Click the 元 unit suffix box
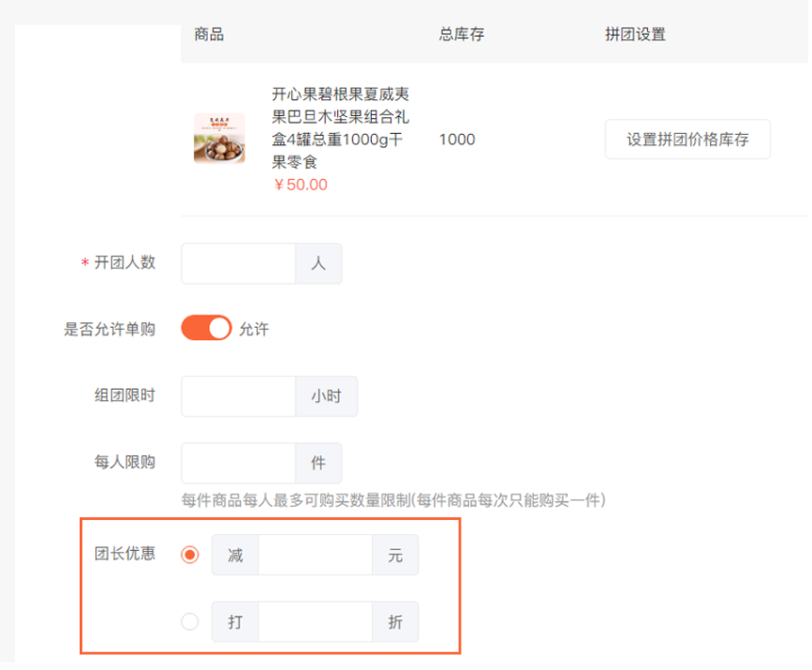The width and height of the screenshot is (812, 670). click(395, 555)
